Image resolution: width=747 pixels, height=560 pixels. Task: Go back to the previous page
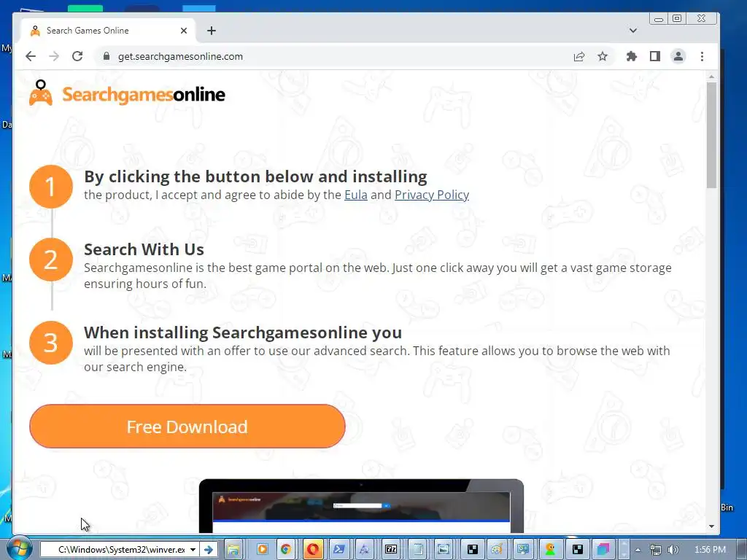pos(31,56)
